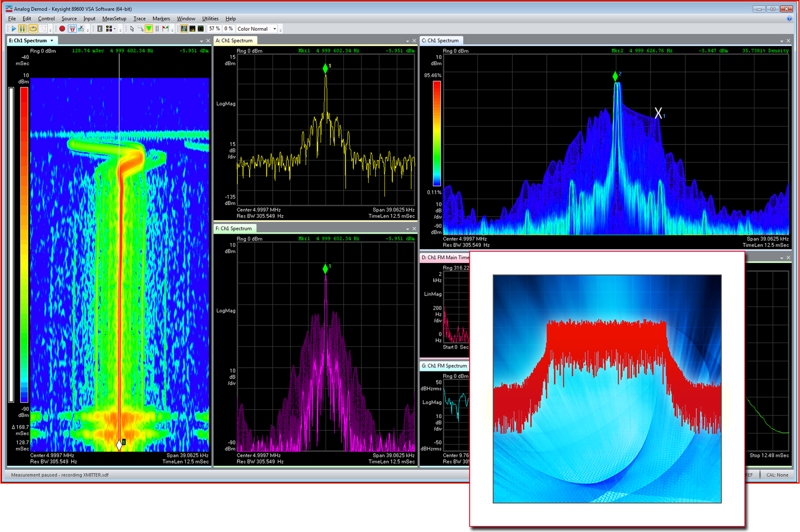Click the spectrogram color palette icon
Image resolution: width=800 pixels, height=532 pixels.
[184, 28]
